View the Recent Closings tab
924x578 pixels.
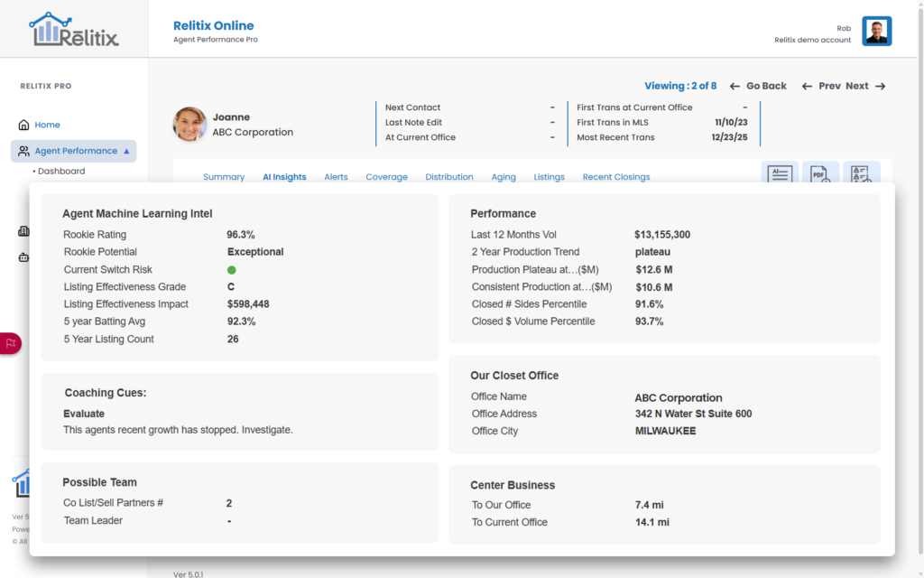616,177
